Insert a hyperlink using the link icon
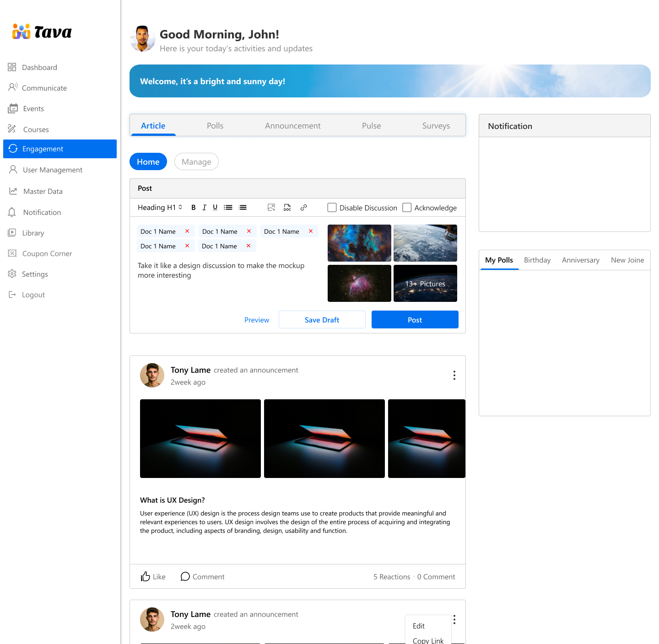The image size is (659, 644). coord(303,208)
